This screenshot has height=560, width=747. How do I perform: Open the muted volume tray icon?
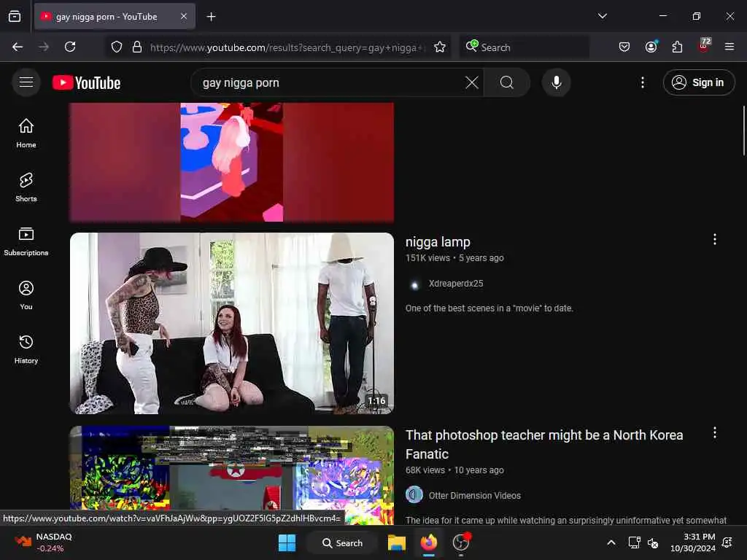[x=653, y=542]
